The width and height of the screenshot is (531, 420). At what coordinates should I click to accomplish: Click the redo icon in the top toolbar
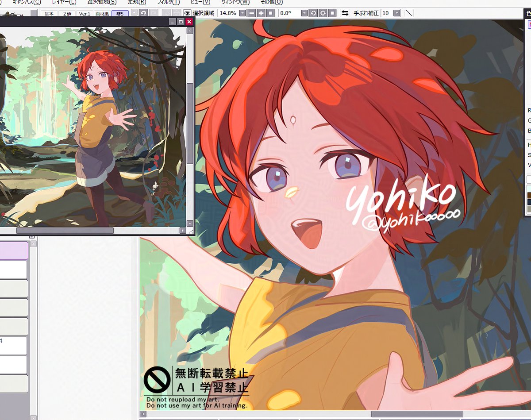tap(153, 13)
